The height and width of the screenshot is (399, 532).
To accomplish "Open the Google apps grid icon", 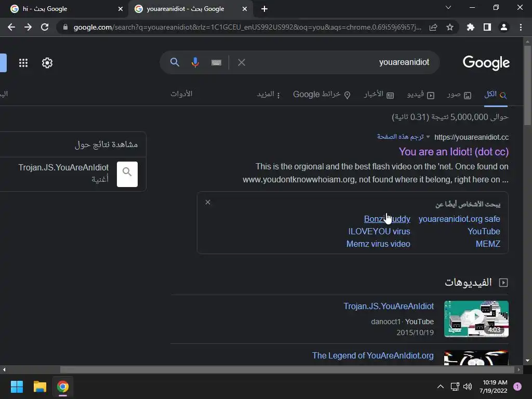I will point(23,63).
